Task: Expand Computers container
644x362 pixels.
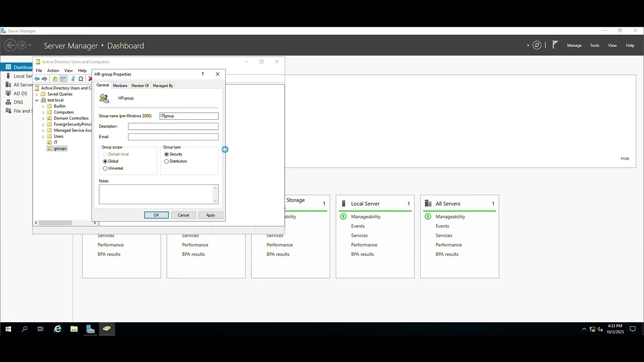Action: pyautogui.click(x=43, y=112)
